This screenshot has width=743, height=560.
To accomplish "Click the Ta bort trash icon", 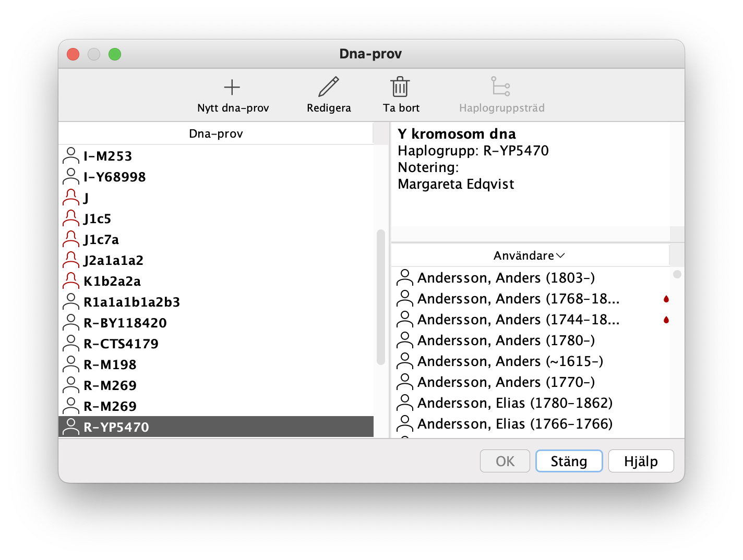I will click(x=400, y=87).
